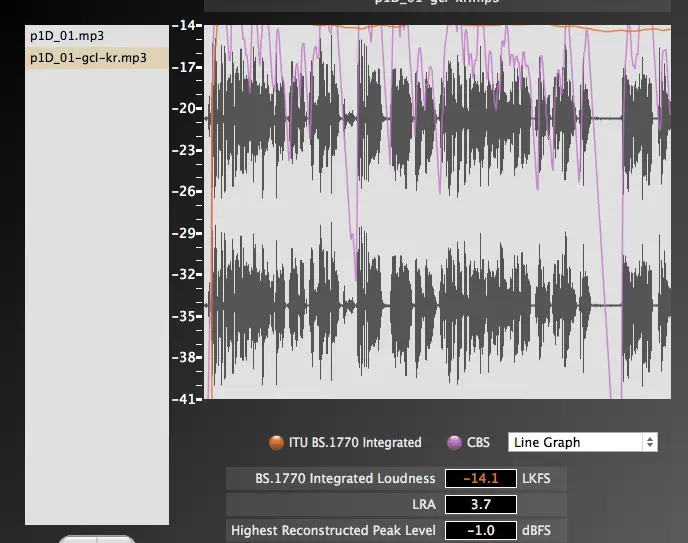Select p1D_01-gcl-kr.mp3 in the file list
The width and height of the screenshot is (688, 543).
point(88,58)
